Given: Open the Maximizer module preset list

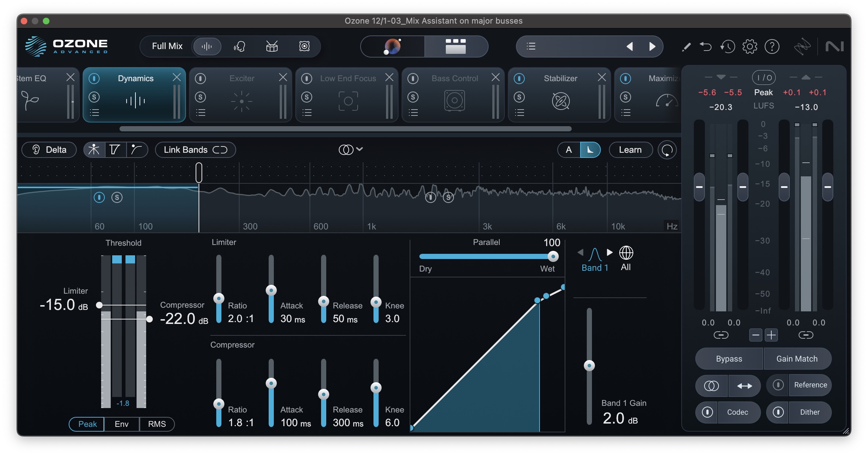Looking at the screenshot, I should [626, 113].
